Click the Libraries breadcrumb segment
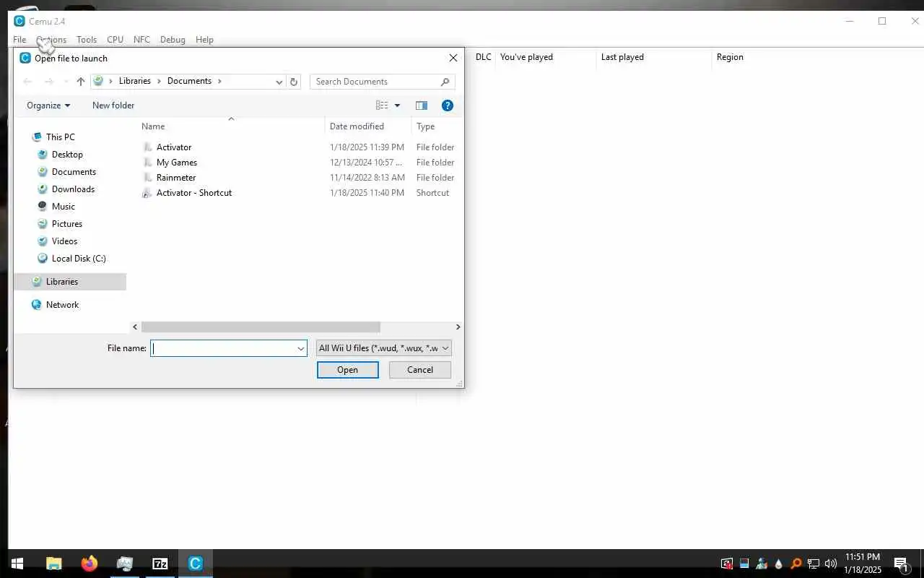 point(135,81)
